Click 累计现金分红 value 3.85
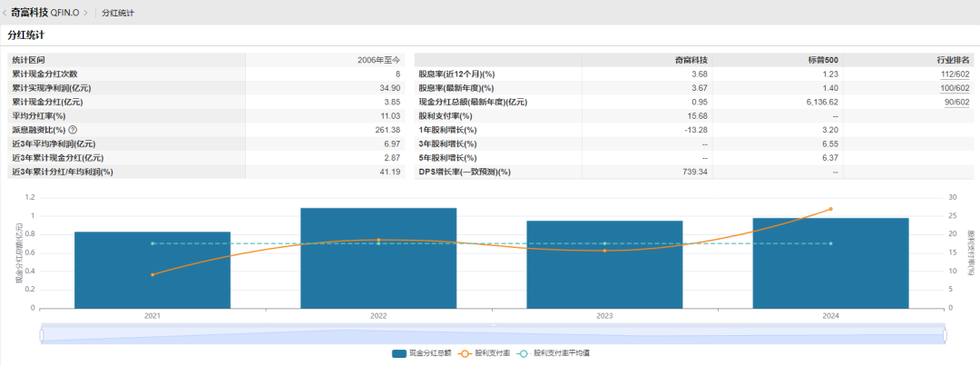 click(x=392, y=102)
